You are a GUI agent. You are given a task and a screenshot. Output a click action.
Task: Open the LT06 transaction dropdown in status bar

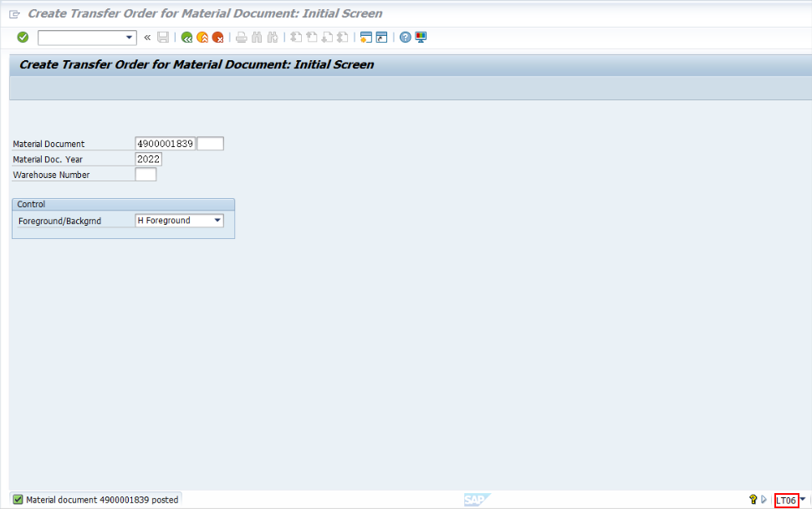click(802, 499)
